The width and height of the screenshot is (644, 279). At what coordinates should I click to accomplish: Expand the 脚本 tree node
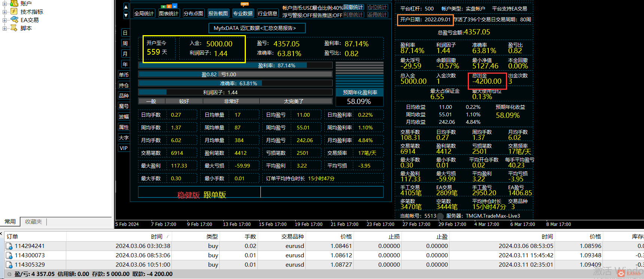(x=5, y=28)
